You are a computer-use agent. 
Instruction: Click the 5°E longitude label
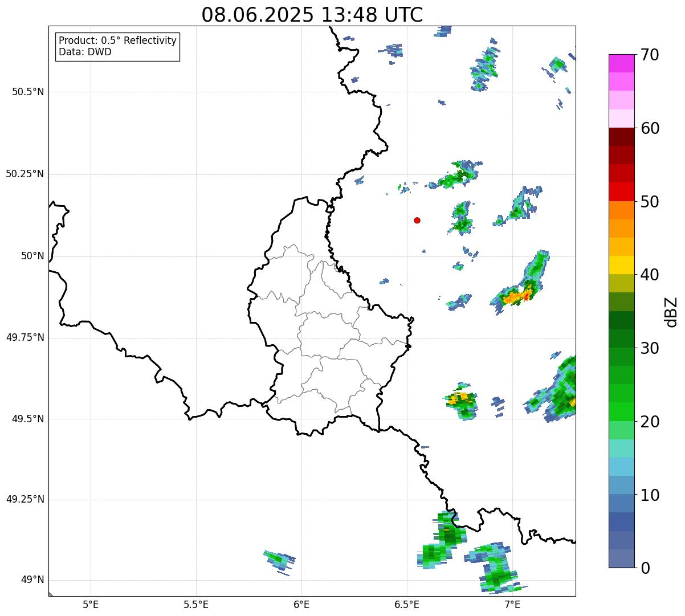[x=91, y=604]
